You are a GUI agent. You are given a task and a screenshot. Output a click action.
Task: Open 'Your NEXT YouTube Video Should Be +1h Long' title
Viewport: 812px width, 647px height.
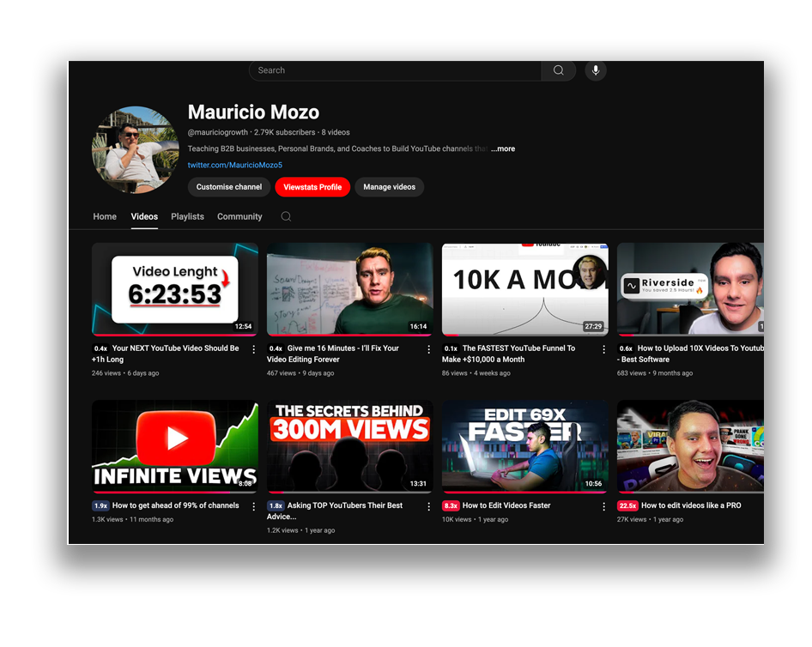166,354
